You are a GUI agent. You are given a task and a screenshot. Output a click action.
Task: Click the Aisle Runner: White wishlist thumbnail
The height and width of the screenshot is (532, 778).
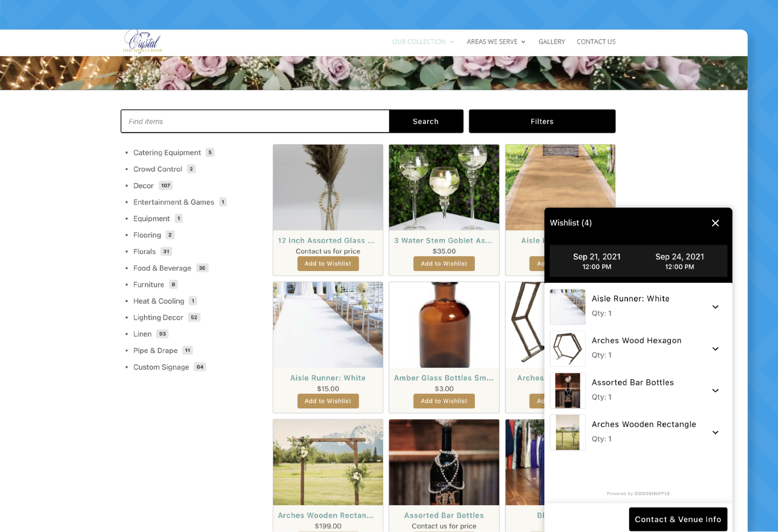pyautogui.click(x=567, y=307)
